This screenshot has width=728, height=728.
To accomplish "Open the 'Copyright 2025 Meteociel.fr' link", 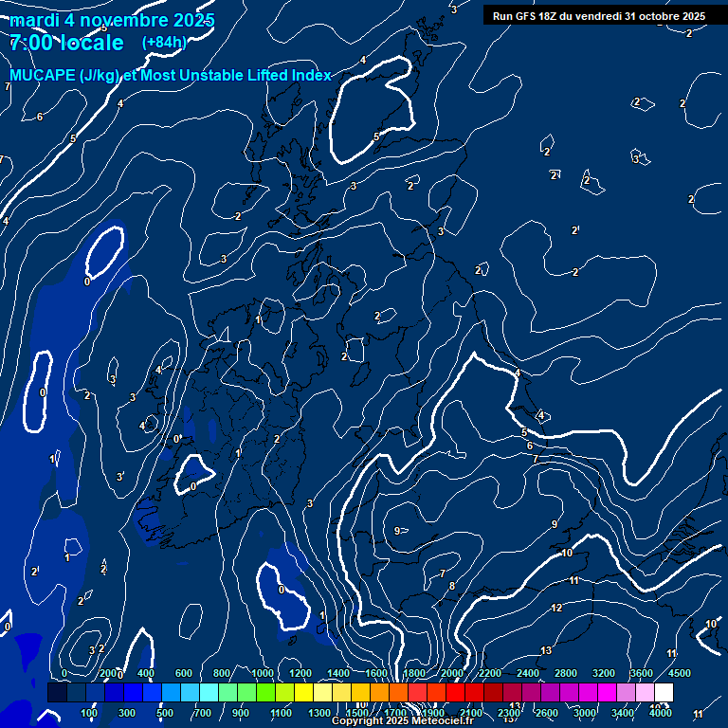I will [x=402, y=721].
